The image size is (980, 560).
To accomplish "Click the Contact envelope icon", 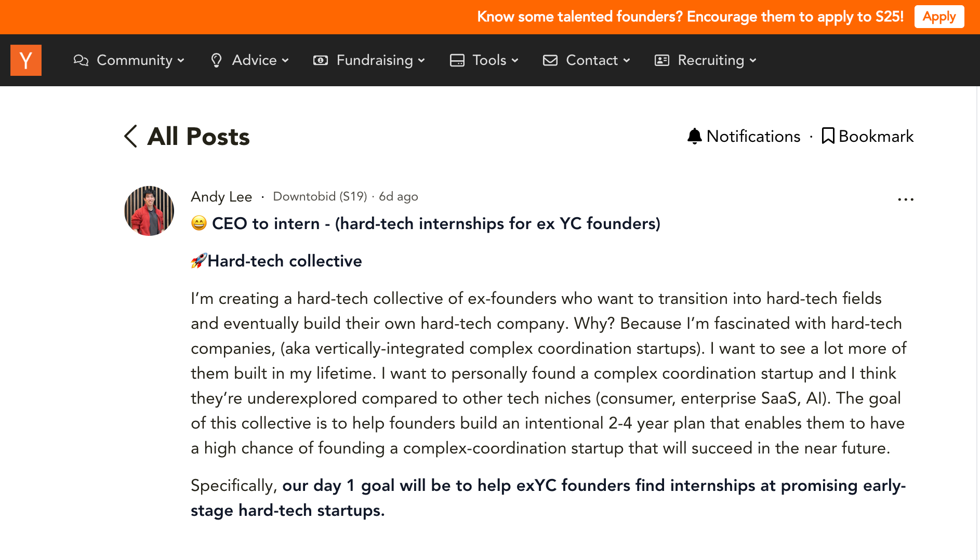I will pos(550,60).
